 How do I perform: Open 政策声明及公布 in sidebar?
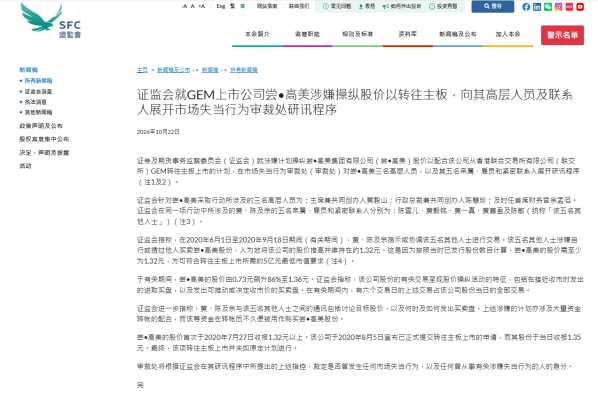tap(41, 126)
